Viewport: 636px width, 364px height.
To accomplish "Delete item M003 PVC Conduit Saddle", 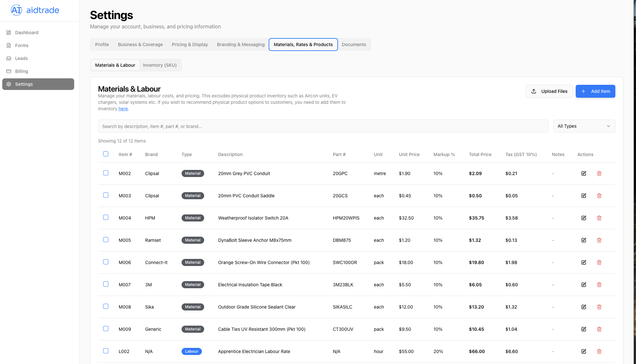I will tap(599, 196).
